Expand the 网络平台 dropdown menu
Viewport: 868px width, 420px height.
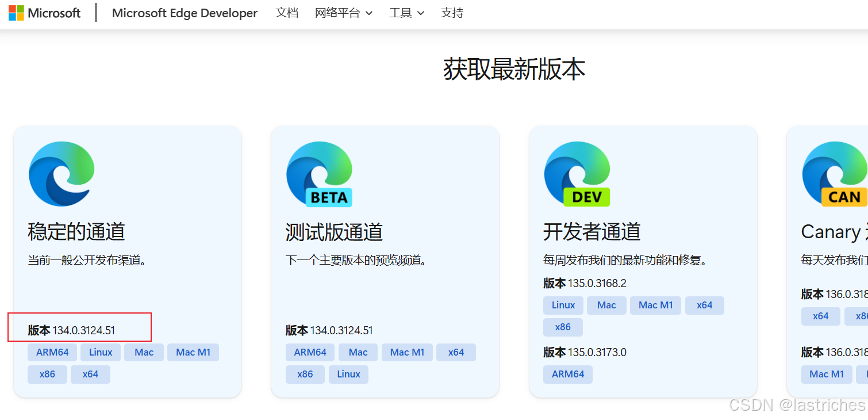(x=344, y=13)
